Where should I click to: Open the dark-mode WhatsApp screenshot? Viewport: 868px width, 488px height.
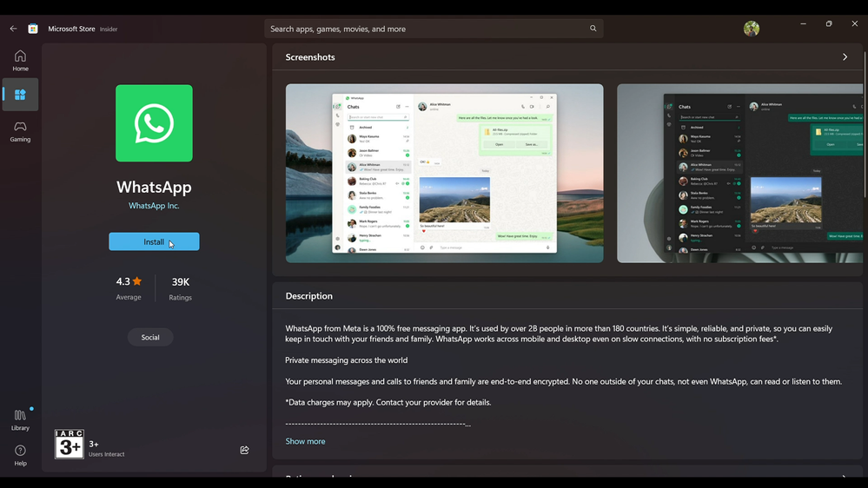point(739,173)
